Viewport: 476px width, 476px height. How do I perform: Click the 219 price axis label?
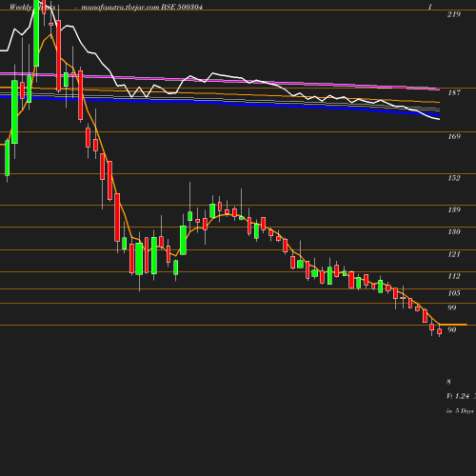(x=453, y=14)
